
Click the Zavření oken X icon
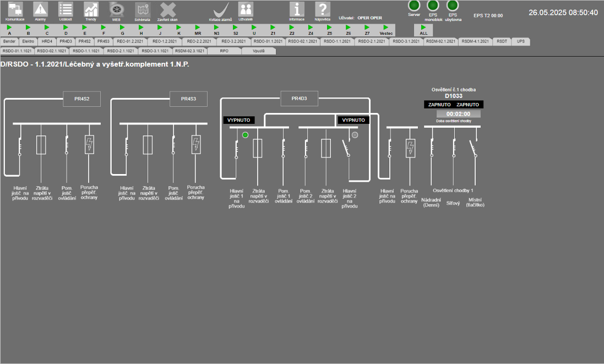tap(167, 9)
